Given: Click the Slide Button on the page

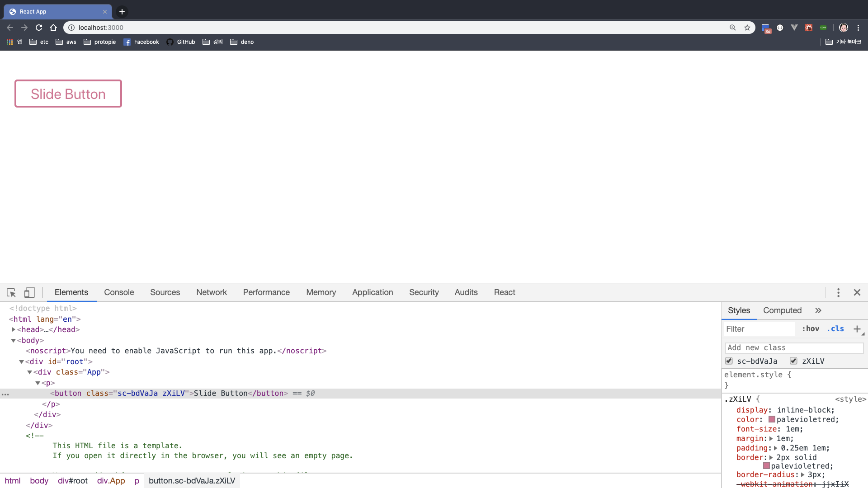Looking at the screenshot, I should 68,94.
